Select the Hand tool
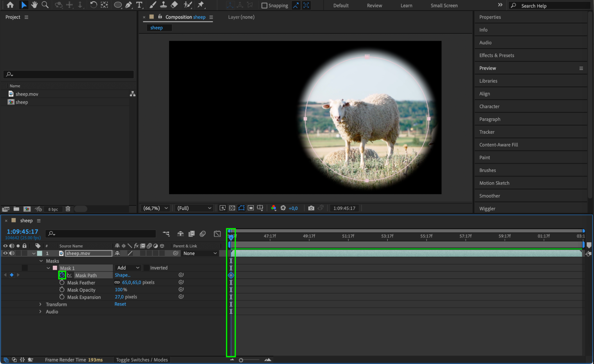 coord(34,5)
